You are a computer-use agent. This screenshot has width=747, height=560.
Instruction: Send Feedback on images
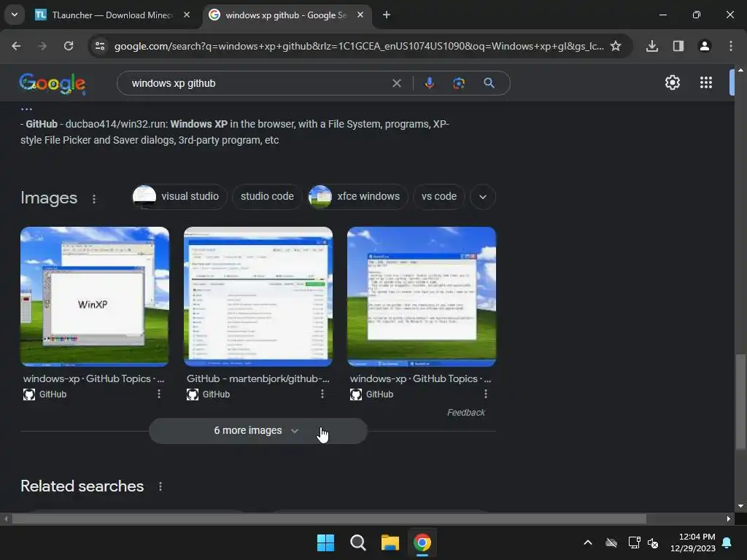click(x=465, y=413)
